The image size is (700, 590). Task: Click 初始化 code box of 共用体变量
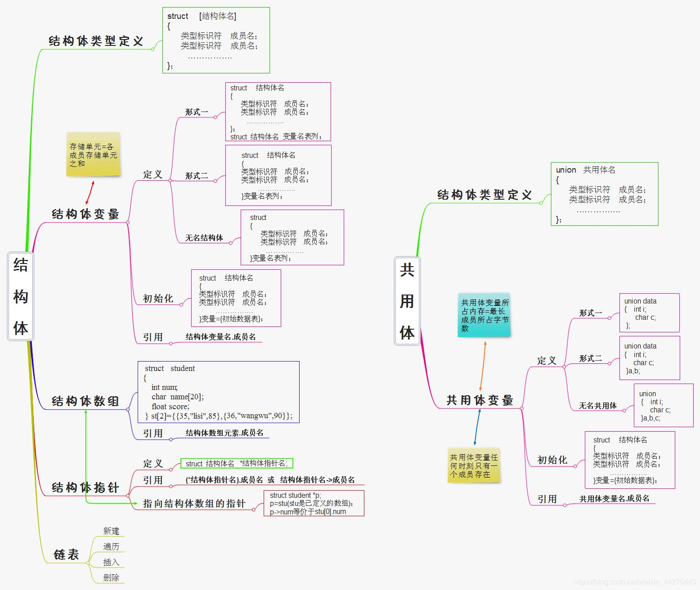(x=630, y=460)
